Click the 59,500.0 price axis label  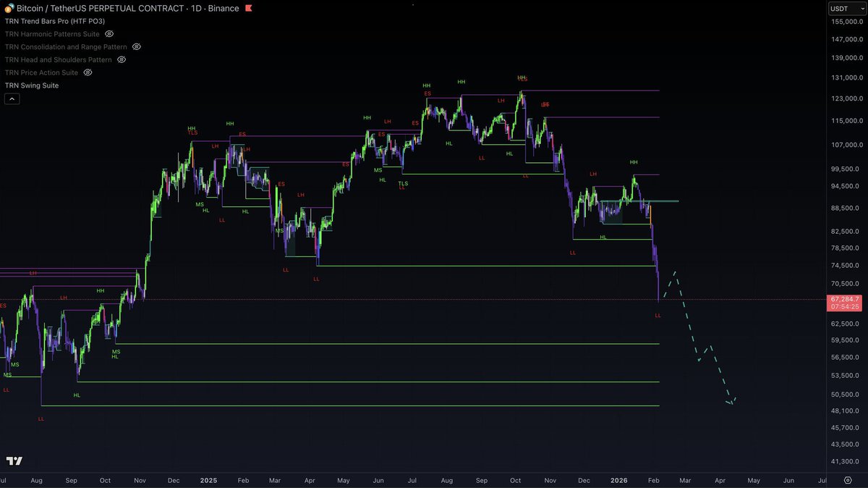pyautogui.click(x=845, y=339)
